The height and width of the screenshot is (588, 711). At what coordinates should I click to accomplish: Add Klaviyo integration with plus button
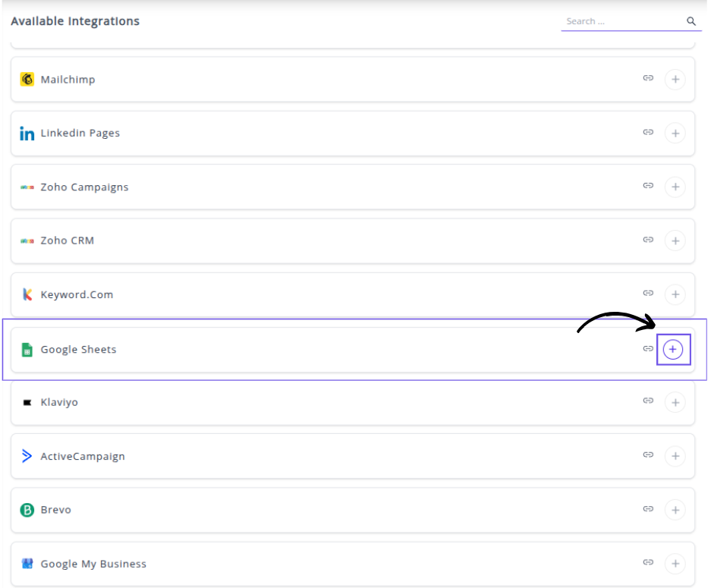point(675,402)
